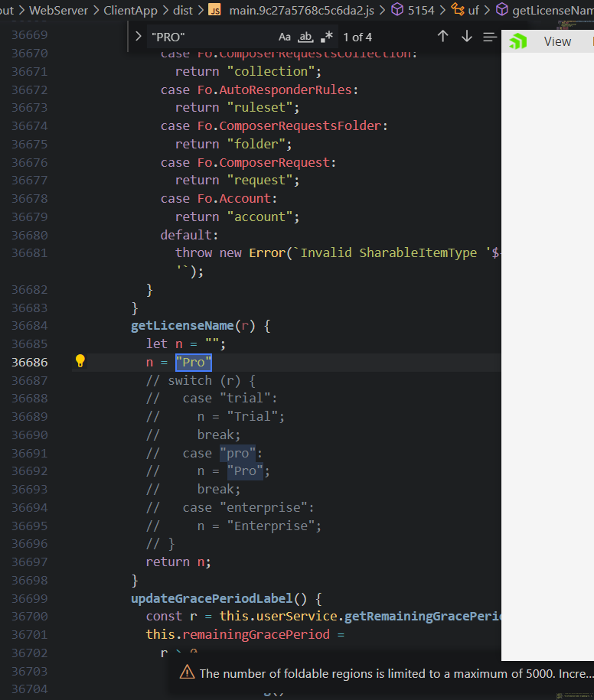Click line number 36686 in gutter
This screenshot has width=594, height=700.
tap(30, 362)
